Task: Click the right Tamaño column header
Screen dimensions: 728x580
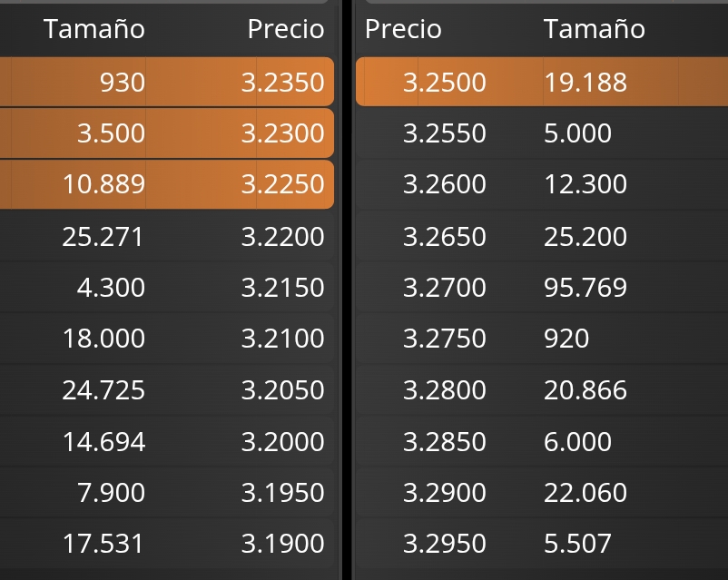Action: (595, 29)
